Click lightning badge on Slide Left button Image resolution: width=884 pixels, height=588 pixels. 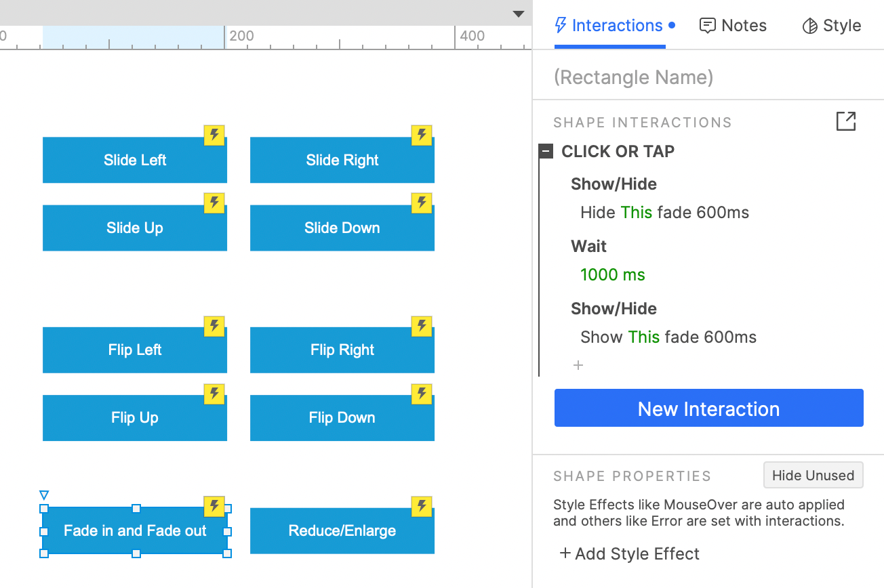[x=214, y=135]
